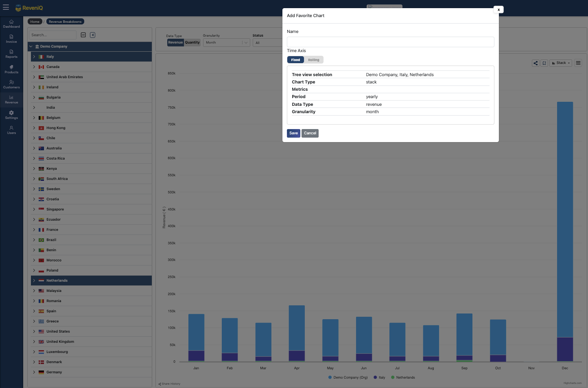Expand the Germany tree node
The height and width of the screenshot is (388, 588).
coord(34,372)
